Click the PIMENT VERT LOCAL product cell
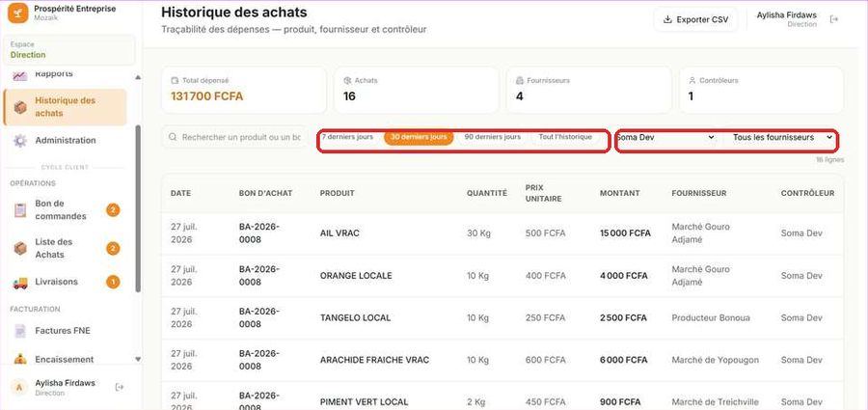Image resolution: width=868 pixels, height=410 pixels. tap(365, 401)
